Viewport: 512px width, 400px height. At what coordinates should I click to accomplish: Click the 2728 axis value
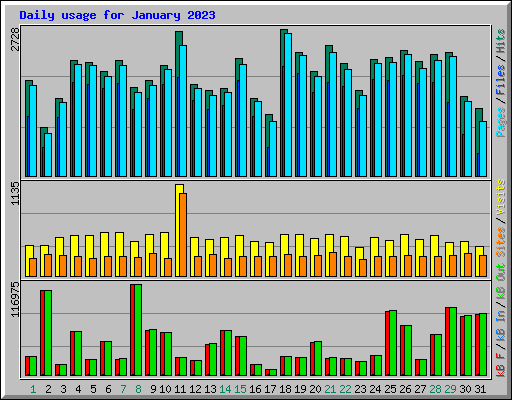15,39
